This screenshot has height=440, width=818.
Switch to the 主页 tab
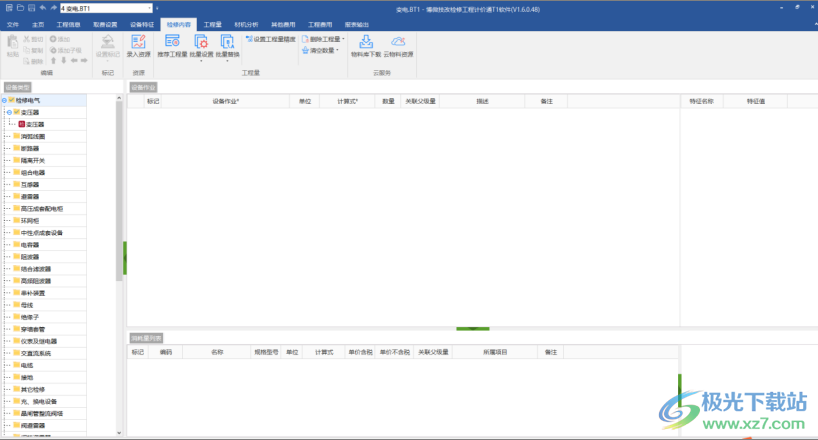click(x=38, y=25)
